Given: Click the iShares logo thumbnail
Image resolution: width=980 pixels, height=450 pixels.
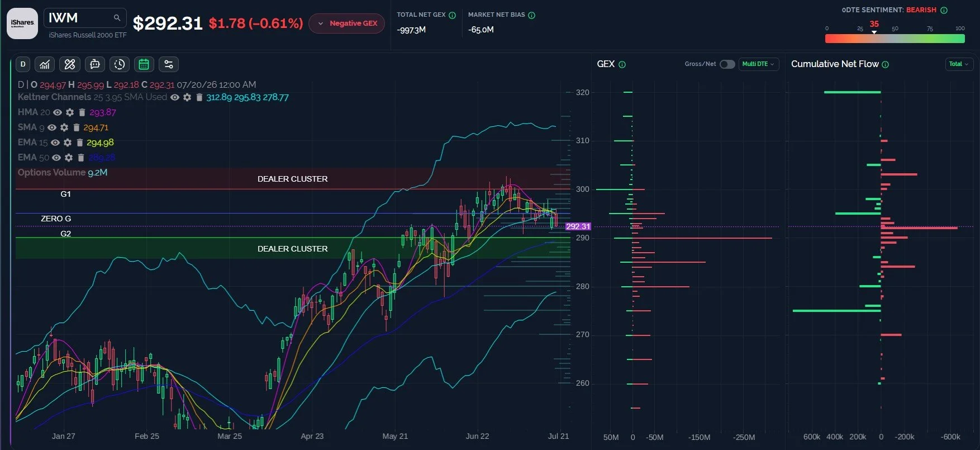Looking at the screenshot, I should pyautogui.click(x=22, y=23).
